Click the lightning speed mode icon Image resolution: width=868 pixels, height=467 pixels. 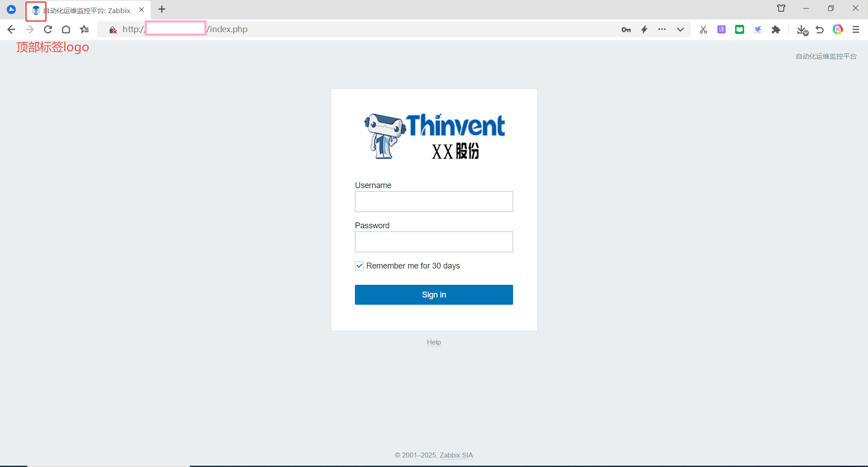(644, 29)
